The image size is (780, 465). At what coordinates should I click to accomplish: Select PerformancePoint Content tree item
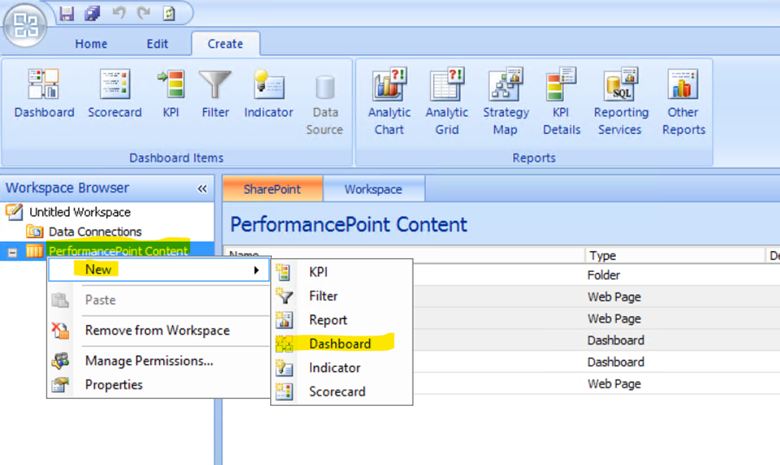(x=118, y=251)
